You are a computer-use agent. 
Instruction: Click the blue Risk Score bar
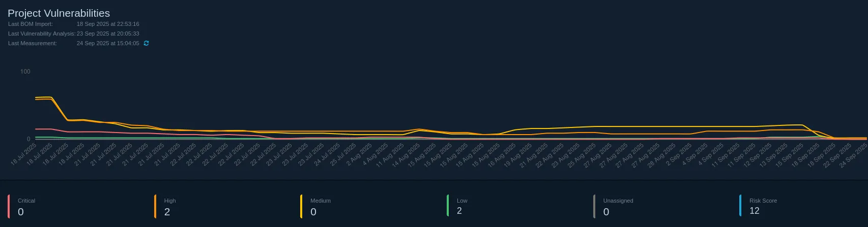pos(740,206)
